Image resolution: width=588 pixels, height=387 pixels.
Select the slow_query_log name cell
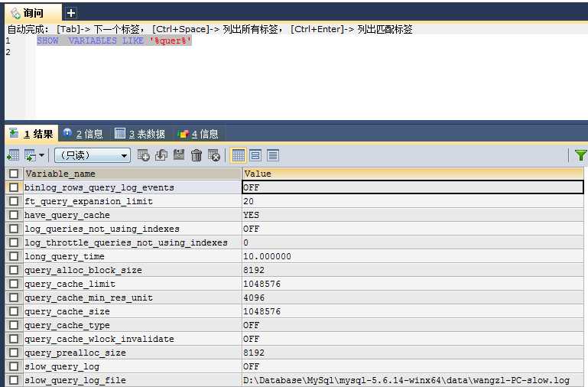tap(132, 366)
